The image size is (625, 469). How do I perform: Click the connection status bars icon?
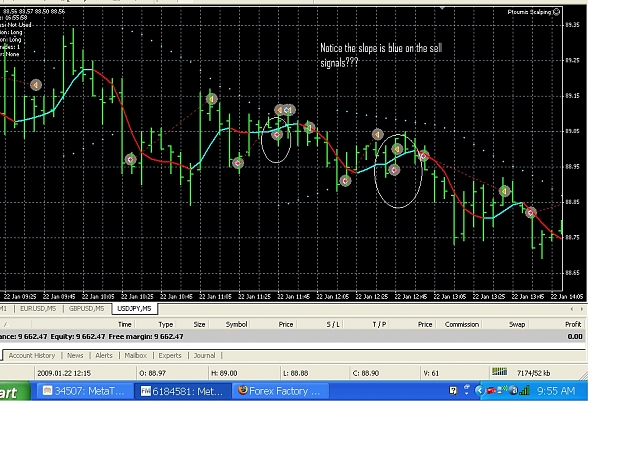(x=499, y=371)
